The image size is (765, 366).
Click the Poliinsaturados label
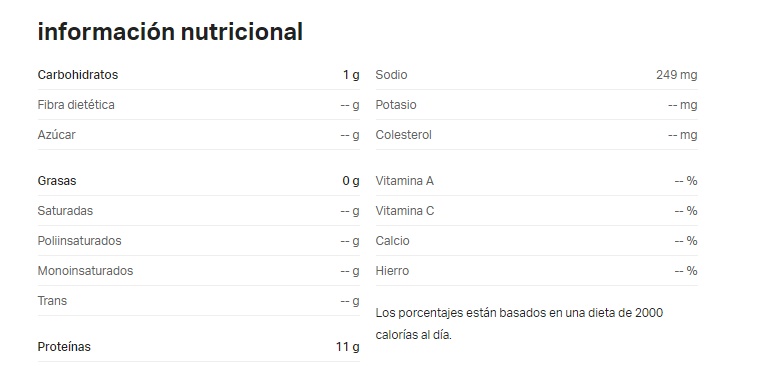(x=80, y=241)
